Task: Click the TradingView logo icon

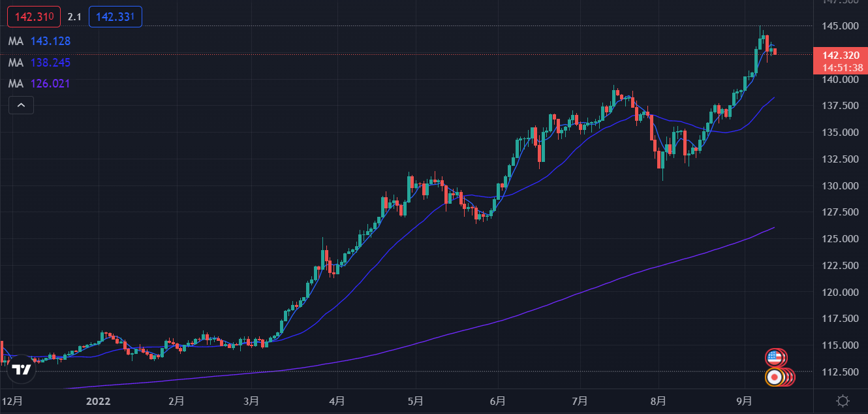Action: click(21, 370)
